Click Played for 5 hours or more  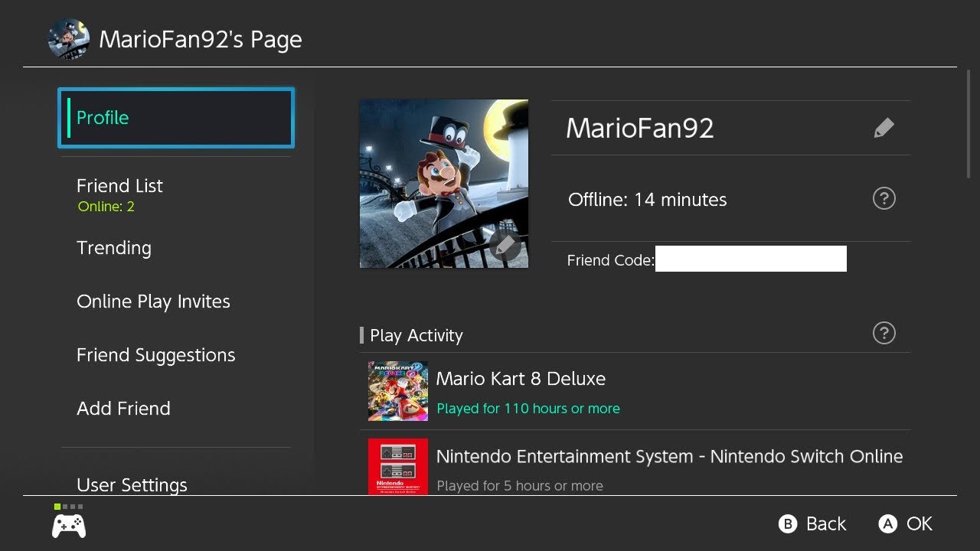click(520, 486)
